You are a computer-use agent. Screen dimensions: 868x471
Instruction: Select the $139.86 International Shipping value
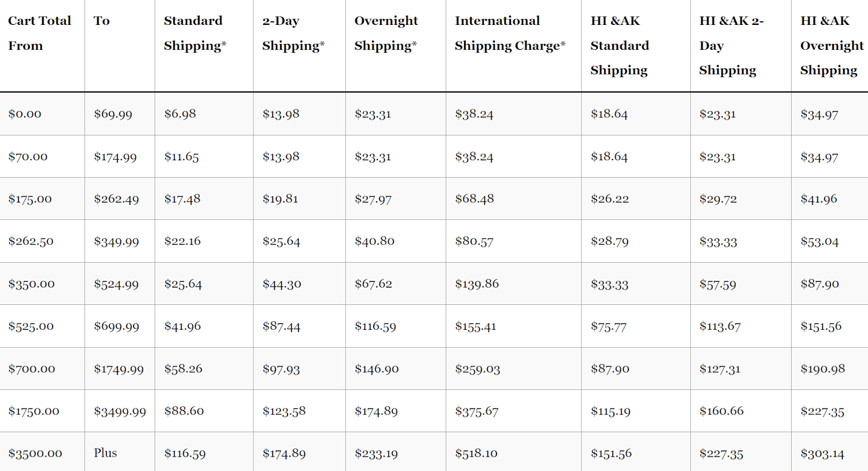tap(476, 284)
